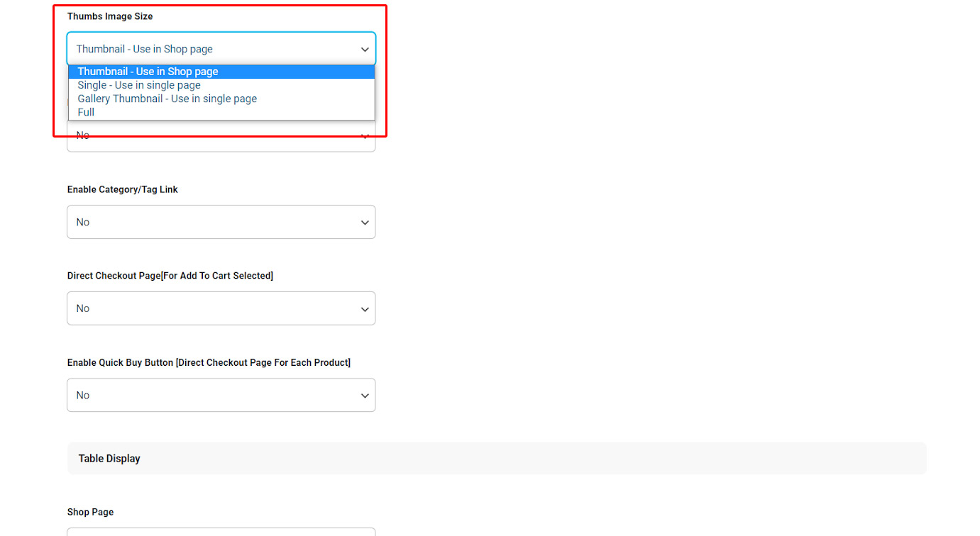This screenshot has width=980, height=536.
Task: Open the Thumbs Image Size combo box
Action: [213, 49]
